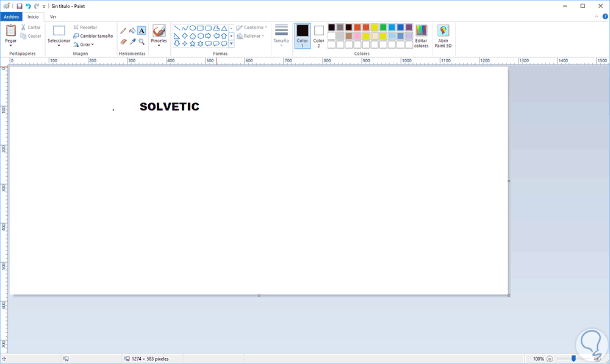Activate Color 2 background selector

coord(318,36)
